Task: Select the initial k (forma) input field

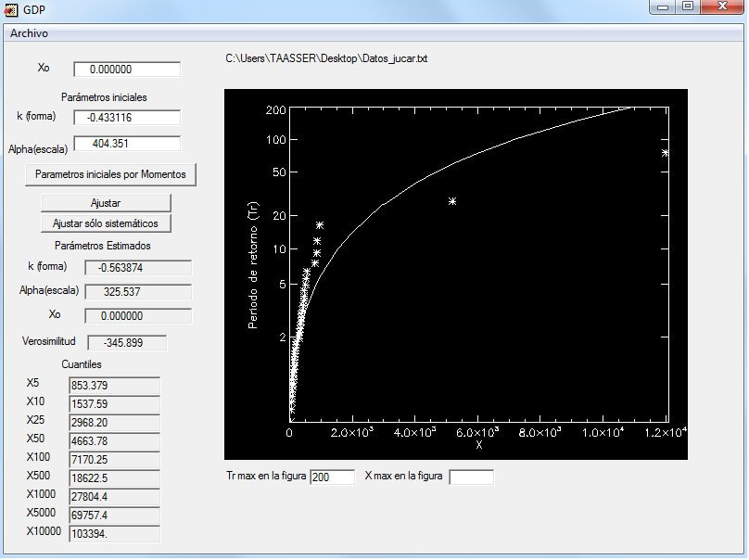Action: tap(126, 118)
